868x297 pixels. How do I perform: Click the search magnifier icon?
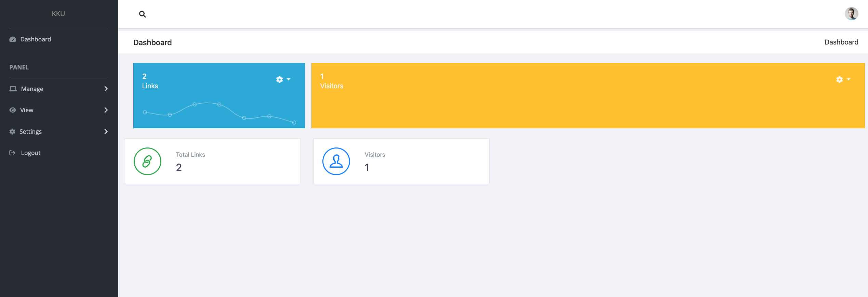[143, 14]
